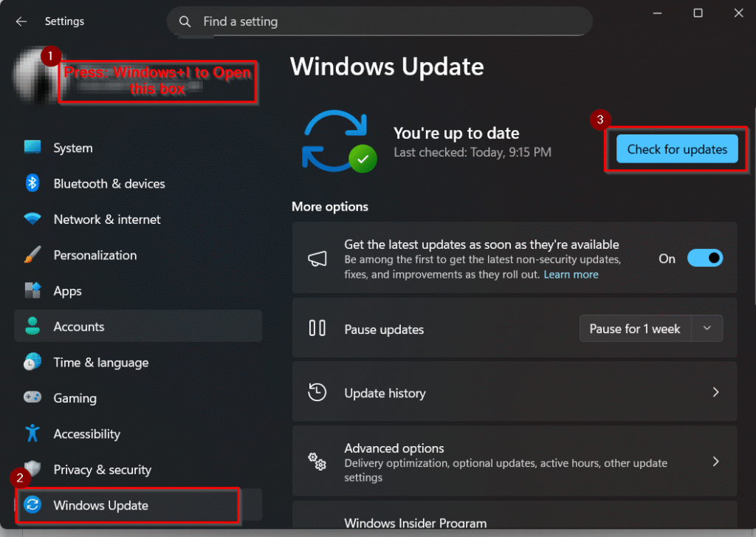Image resolution: width=756 pixels, height=537 pixels.
Task: Click the Accessibility figure icon
Action: [32, 433]
